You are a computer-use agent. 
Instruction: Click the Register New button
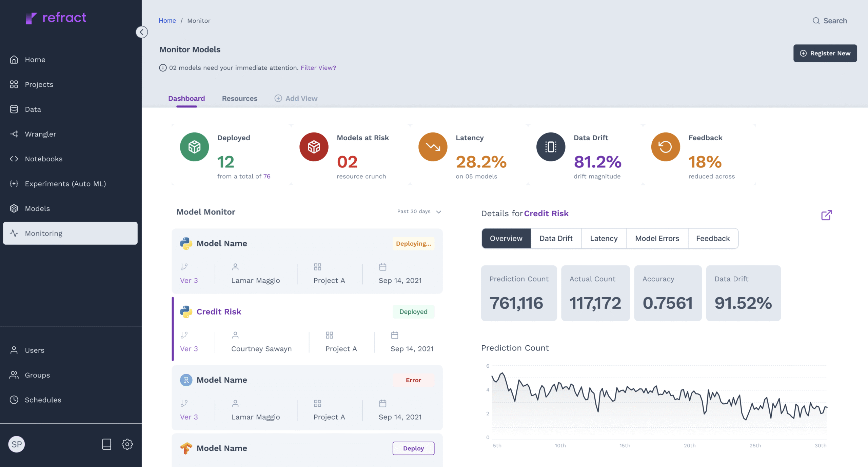[825, 53]
